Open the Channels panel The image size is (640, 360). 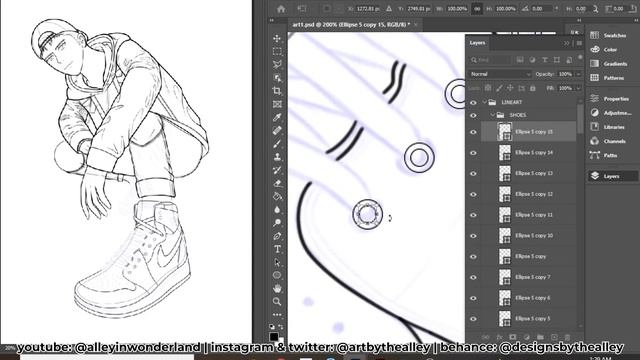608,141
